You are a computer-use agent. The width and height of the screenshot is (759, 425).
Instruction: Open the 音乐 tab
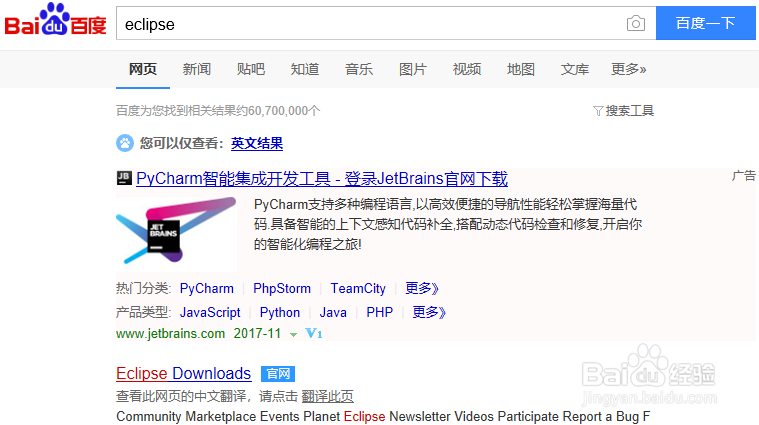coord(359,69)
